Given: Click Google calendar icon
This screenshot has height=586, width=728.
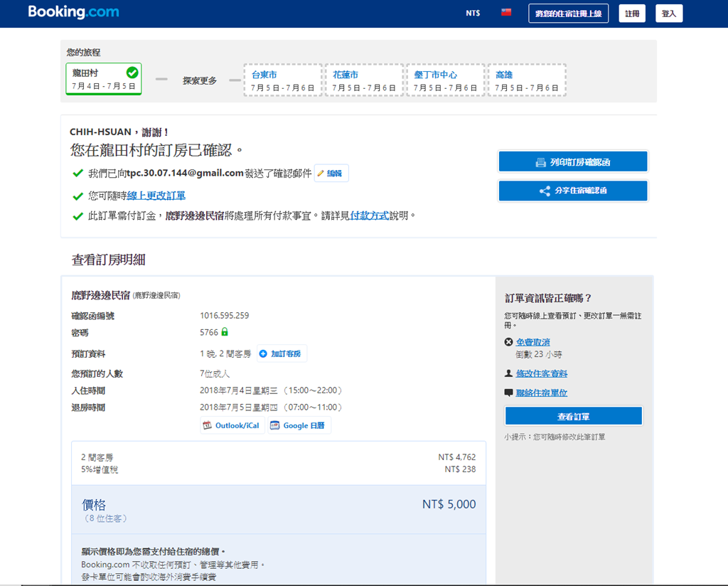Looking at the screenshot, I should (x=275, y=425).
